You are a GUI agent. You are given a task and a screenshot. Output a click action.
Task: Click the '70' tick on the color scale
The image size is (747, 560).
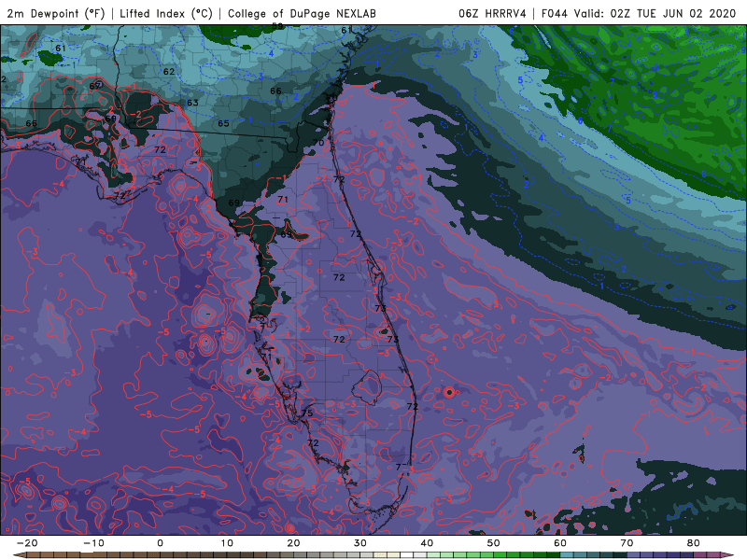(627, 543)
